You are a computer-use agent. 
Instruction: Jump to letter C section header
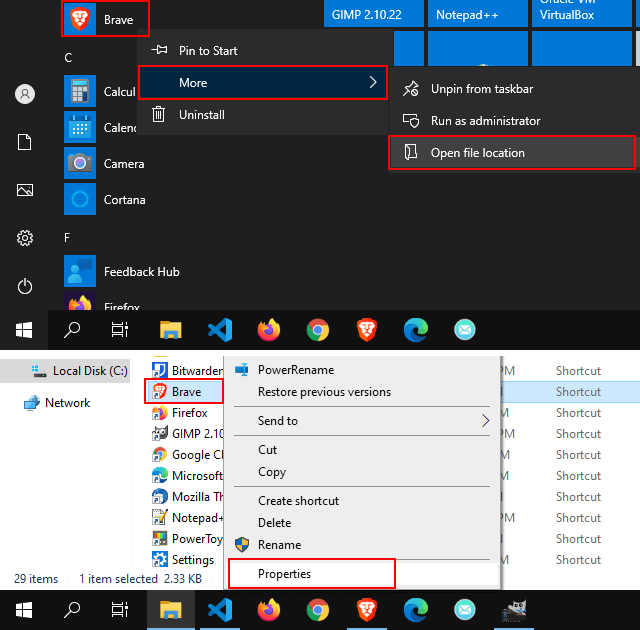(68, 58)
